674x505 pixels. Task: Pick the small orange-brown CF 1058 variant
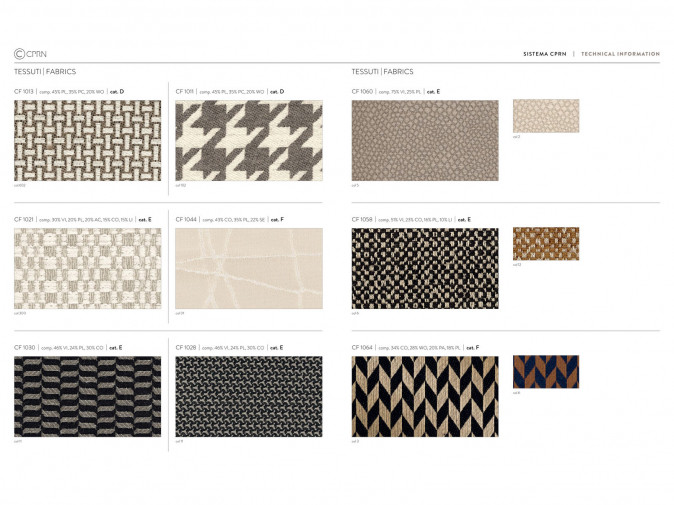[x=545, y=244]
